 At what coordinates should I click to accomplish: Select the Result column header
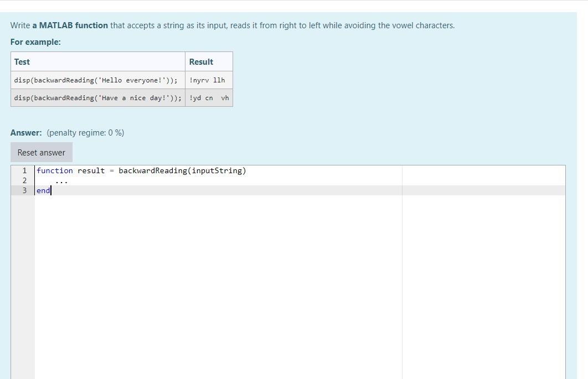[x=200, y=61]
